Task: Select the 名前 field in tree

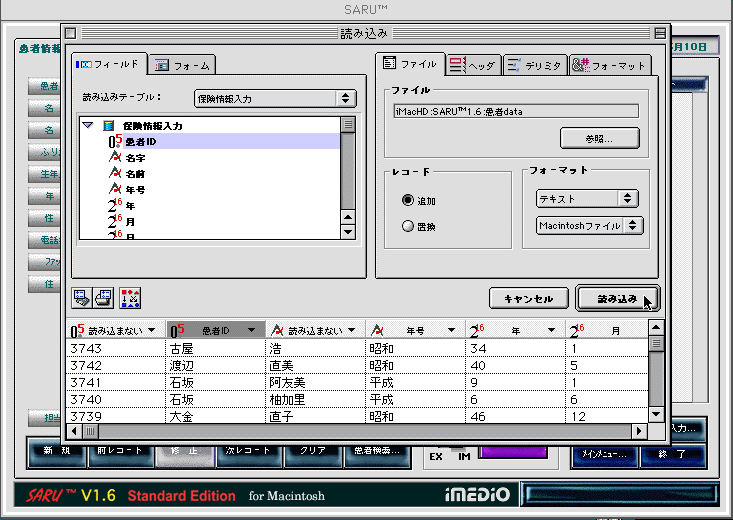Action: [136, 174]
